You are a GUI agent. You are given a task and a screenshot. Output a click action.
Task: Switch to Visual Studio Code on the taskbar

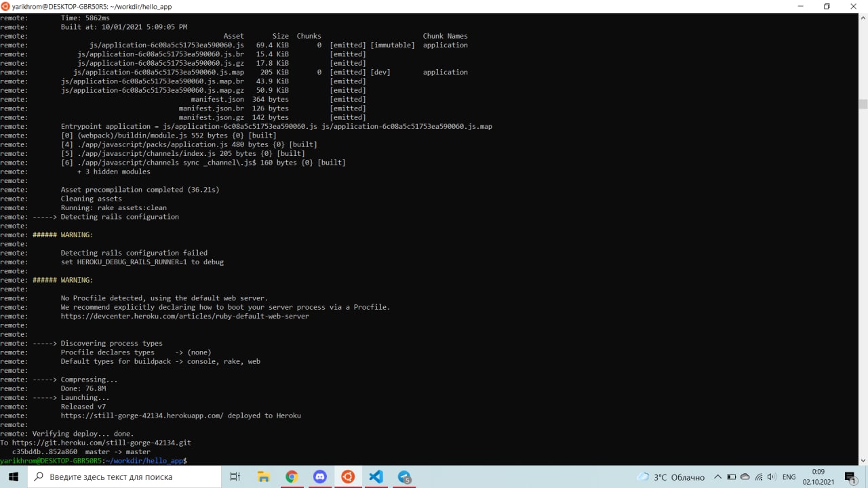[x=376, y=476]
